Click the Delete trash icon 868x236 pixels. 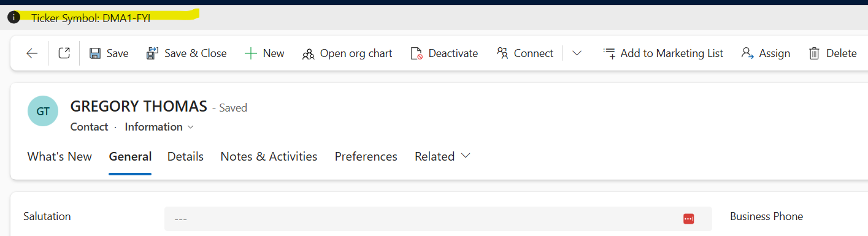click(814, 53)
